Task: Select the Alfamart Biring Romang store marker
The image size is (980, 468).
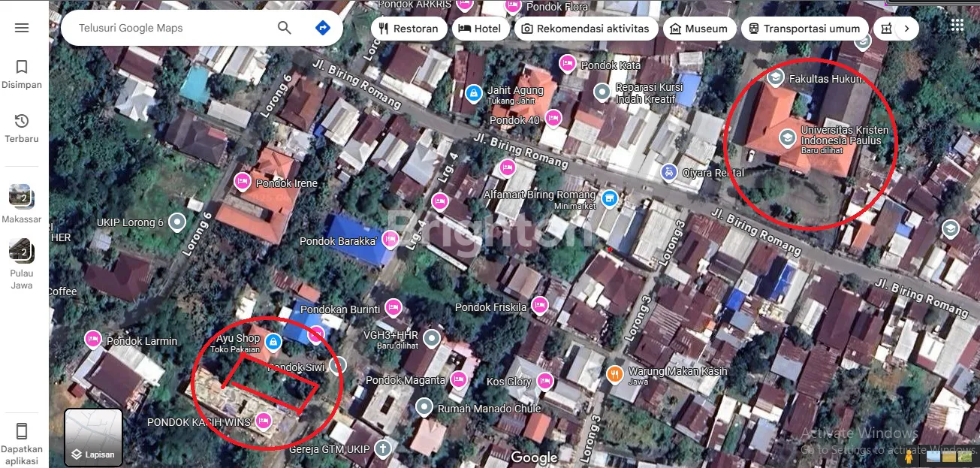Action: click(610, 199)
